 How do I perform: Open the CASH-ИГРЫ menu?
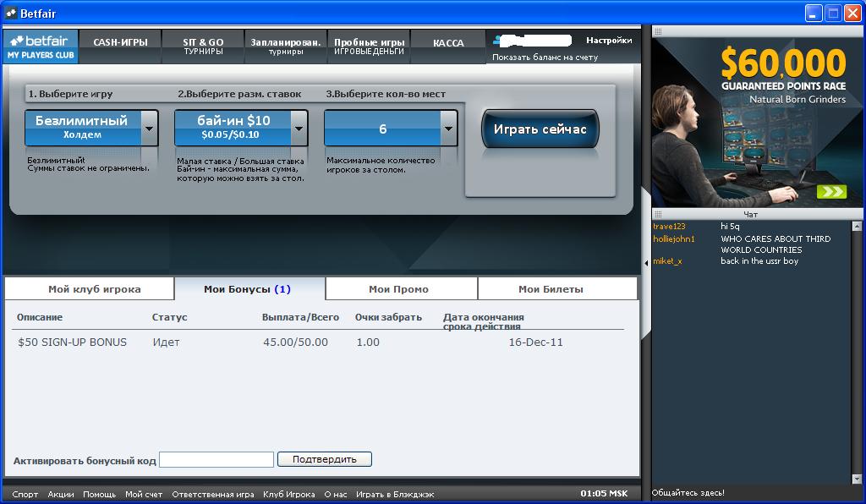[x=120, y=42]
